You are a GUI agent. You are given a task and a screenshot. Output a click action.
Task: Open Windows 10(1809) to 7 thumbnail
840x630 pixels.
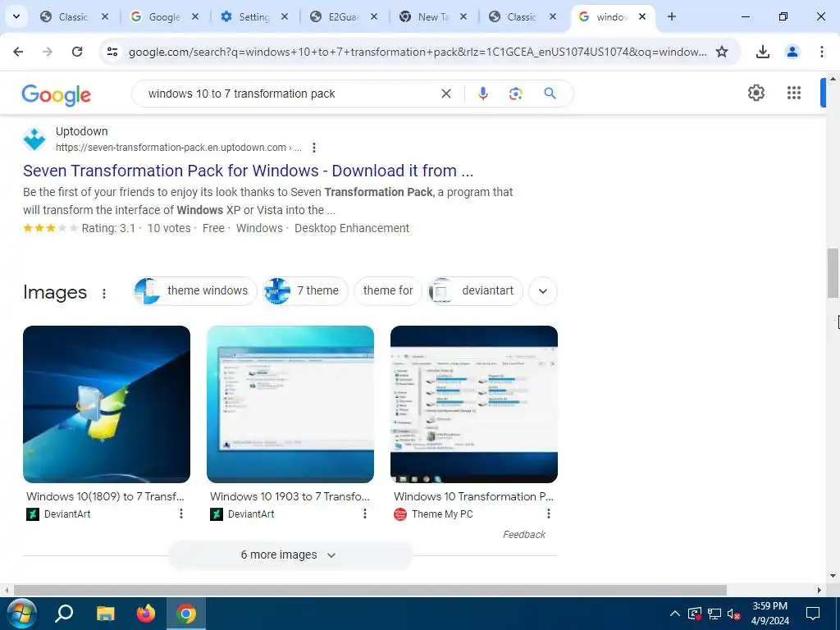point(107,404)
